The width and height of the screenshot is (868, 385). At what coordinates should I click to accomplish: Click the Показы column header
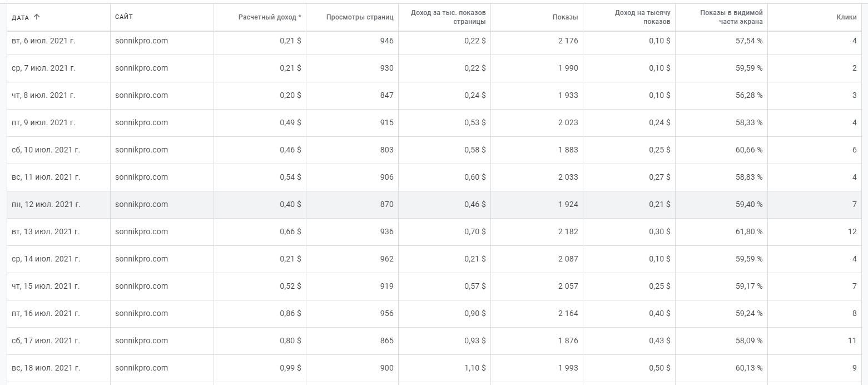(565, 17)
